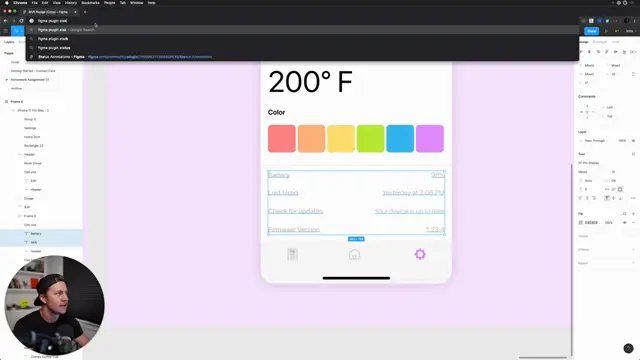Screen dimensions: 640x360
Task: Close the Figma browser tab
Action: [x=76, y=12]
